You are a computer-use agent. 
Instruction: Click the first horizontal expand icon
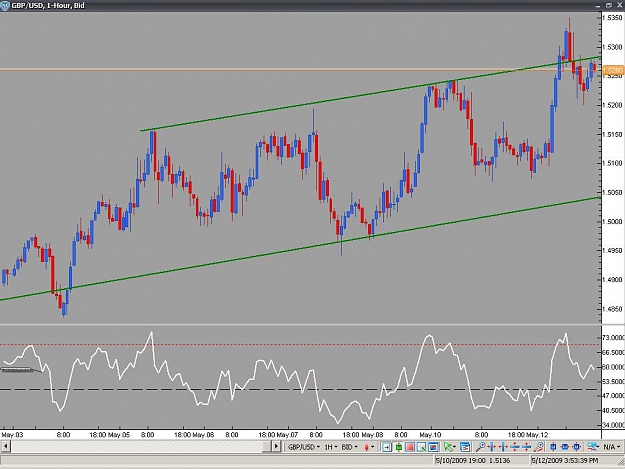tap(492, 447)
